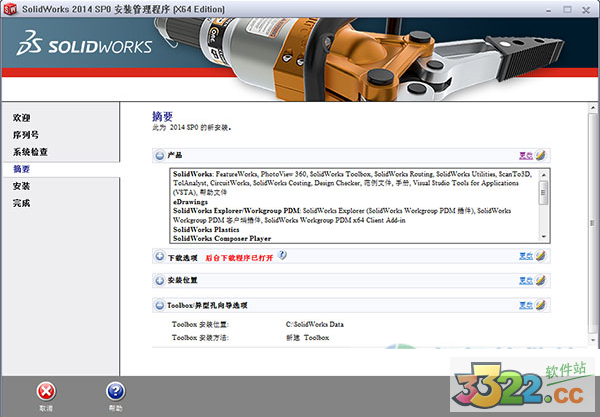Screen dimensions: 600x417
Task: Click the 新建 Toolbox install method value
Action: coord(307,338)
